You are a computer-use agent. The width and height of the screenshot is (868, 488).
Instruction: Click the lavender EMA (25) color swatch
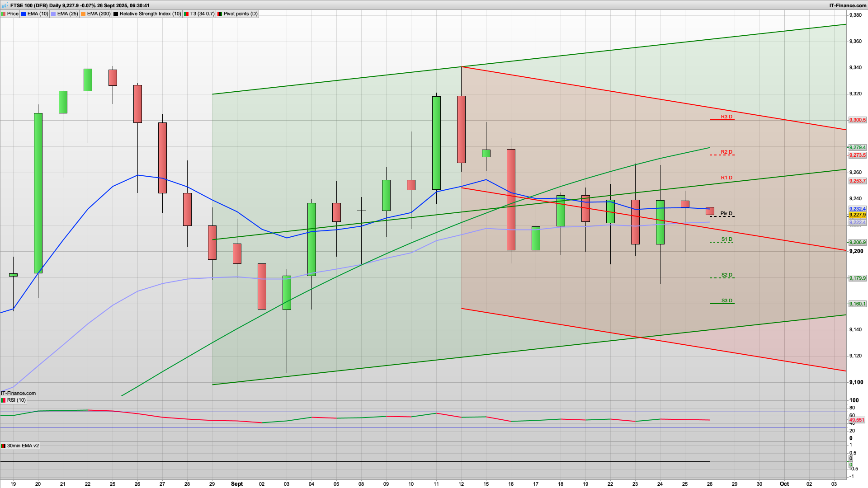point(53,14)
